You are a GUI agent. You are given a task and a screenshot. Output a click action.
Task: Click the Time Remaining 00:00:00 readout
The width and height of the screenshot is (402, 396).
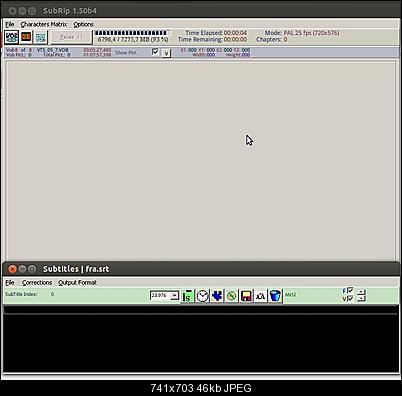pos(212,39)
